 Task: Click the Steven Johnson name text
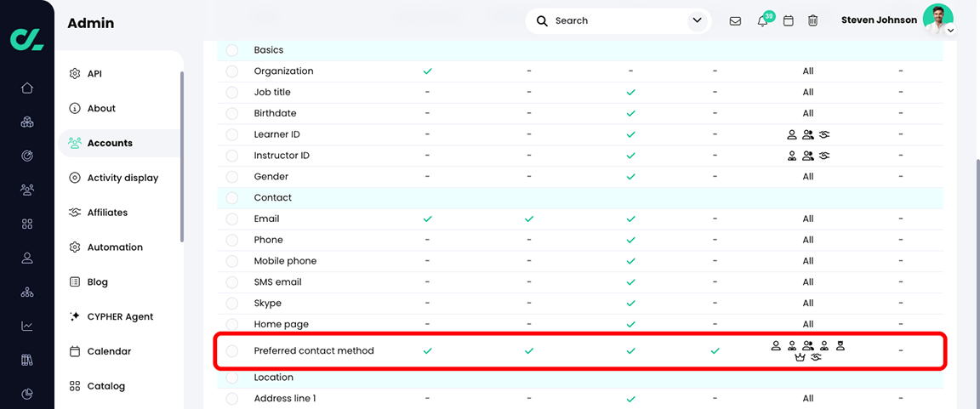pos(879,20)
